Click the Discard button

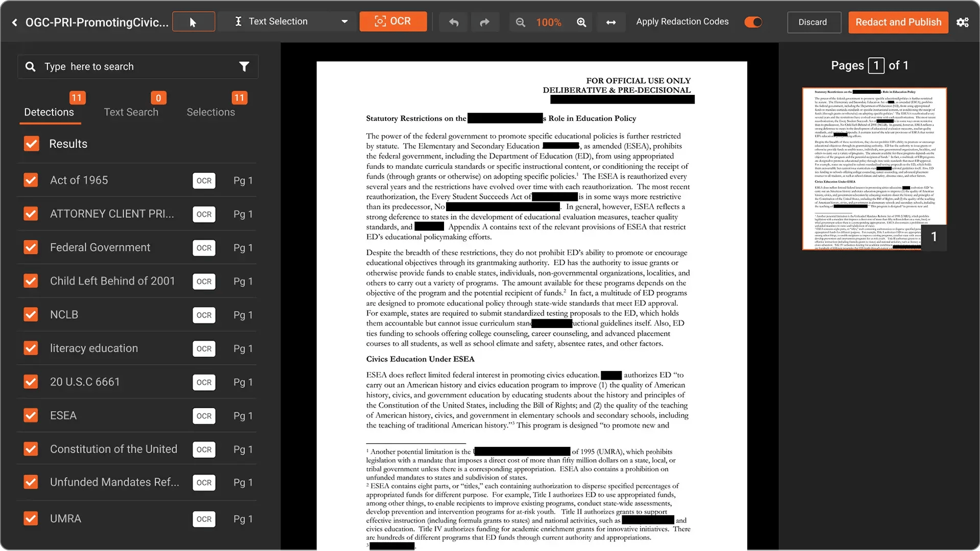[813, 22]
